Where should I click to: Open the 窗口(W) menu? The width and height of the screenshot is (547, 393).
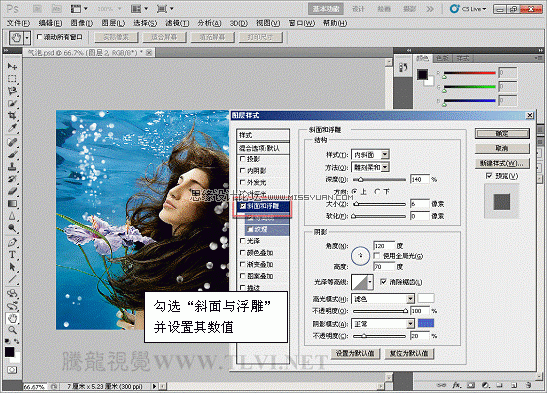tap(302, 23)
